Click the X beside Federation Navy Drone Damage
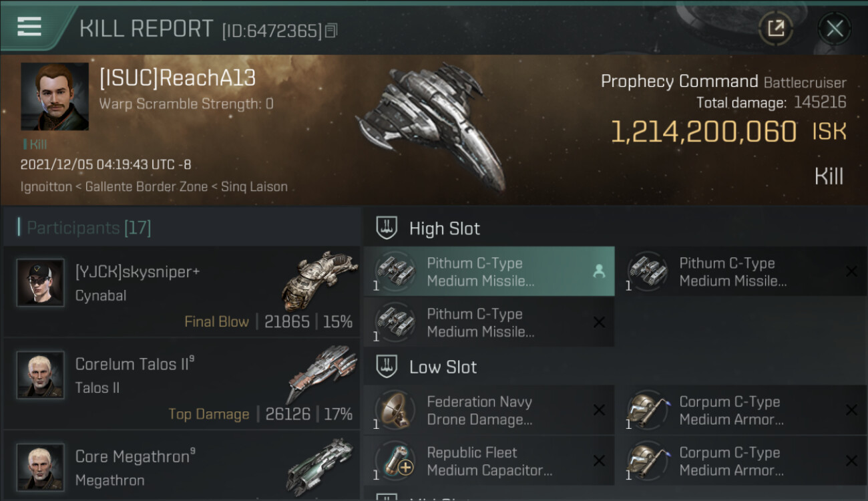The width and height of the screenshot is (868, 501). tap(599, 411)
